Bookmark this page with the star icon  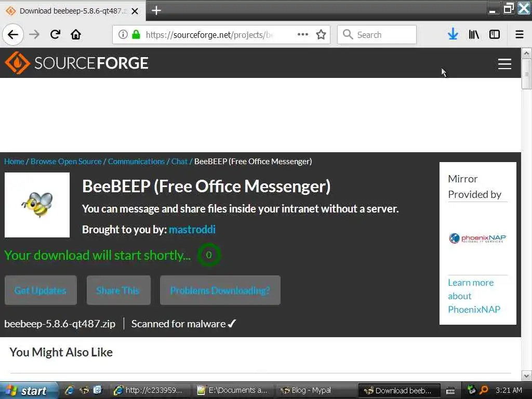tap(321, 35)
